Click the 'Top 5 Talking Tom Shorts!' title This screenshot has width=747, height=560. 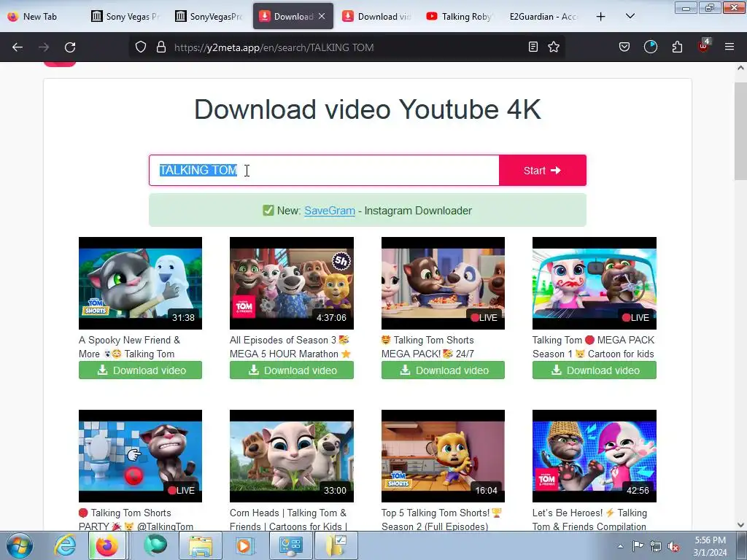(x=436, y=513)
